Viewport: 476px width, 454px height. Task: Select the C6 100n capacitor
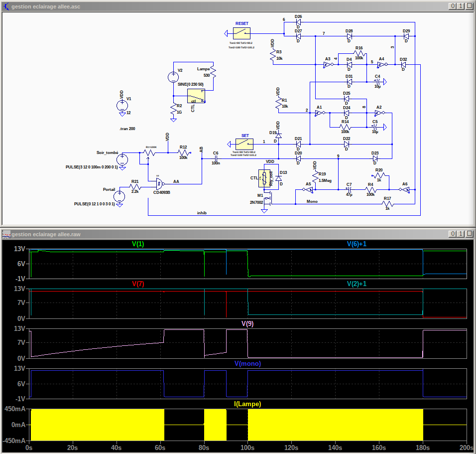click(x=216, y=159)
